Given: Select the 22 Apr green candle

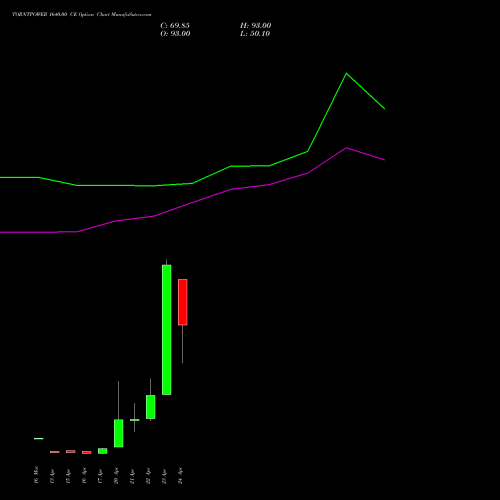Looking at the screenshot, I should pos(151,407).
